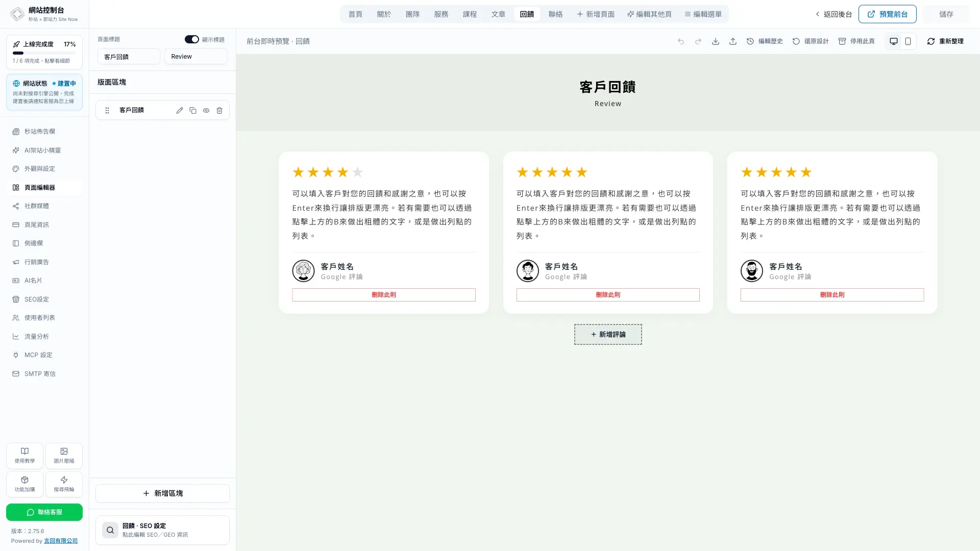The width and height of the screenshot is (980, 551).
Task: Open AI架站小精靈 in sidebar
Action: coord(44,151)
